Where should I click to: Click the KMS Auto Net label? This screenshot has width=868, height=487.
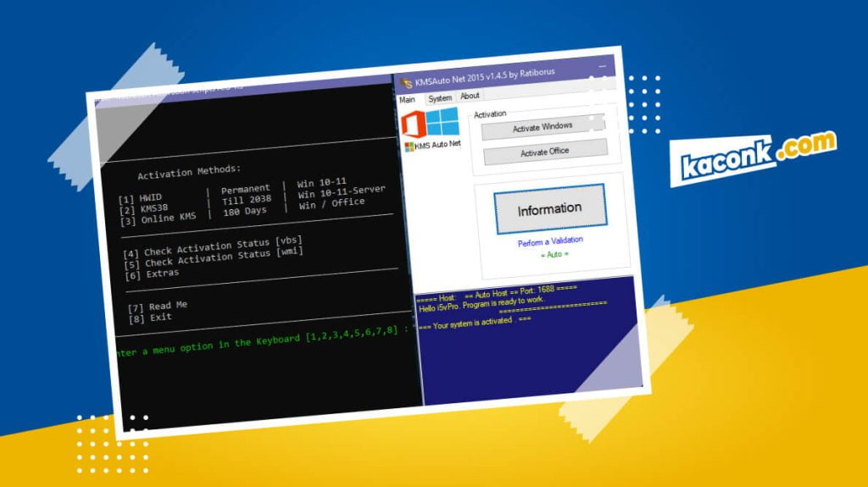tap(433, 145)
